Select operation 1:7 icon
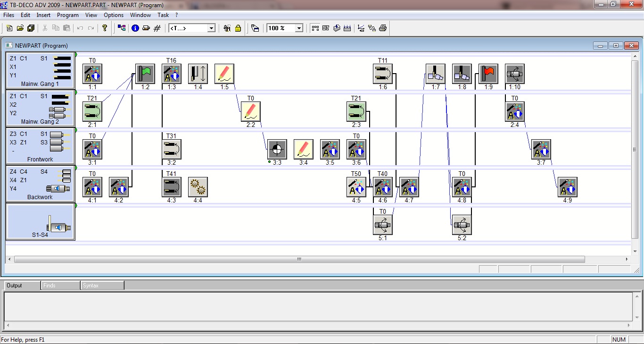This screenshot has width=644, height=344. pyautogui.click(x=436, y=74)
